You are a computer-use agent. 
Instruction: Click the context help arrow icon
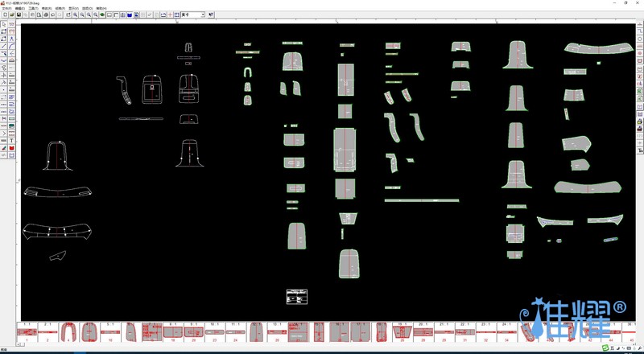tap(211, 14)
